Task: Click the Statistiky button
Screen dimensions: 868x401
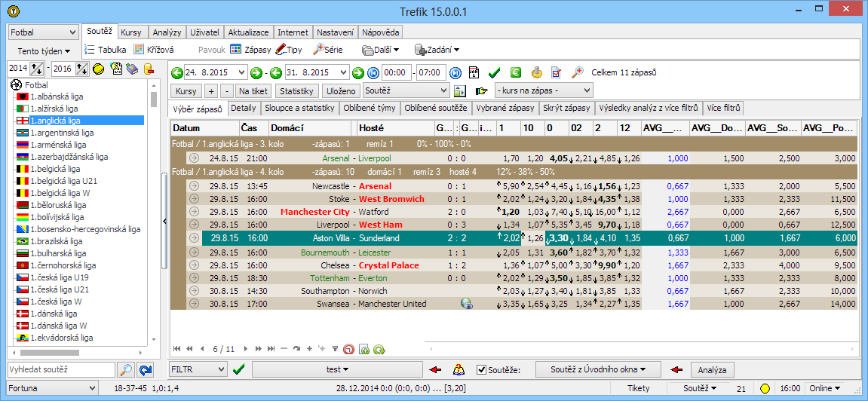Action: point(296,90)
